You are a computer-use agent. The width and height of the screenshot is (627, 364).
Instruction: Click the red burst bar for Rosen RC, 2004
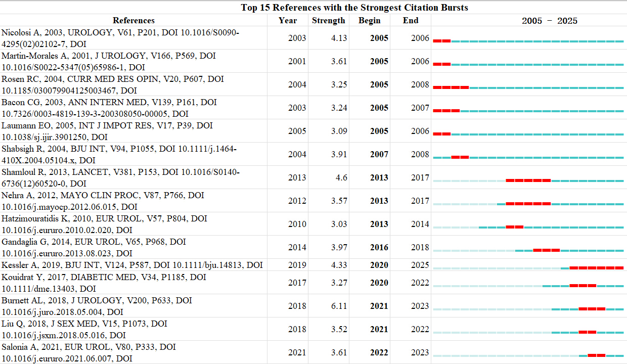[451, 87]
